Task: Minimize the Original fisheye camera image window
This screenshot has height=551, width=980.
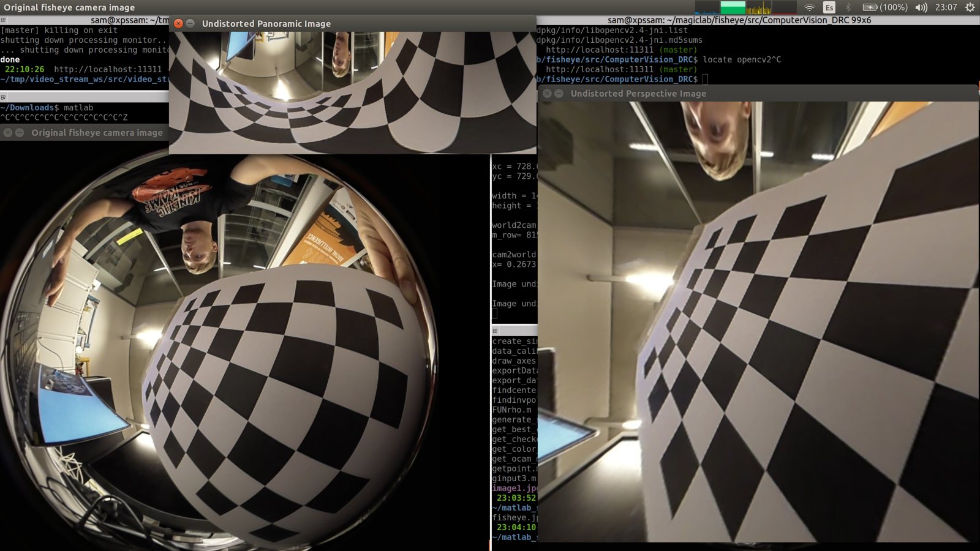Action: 20,132
